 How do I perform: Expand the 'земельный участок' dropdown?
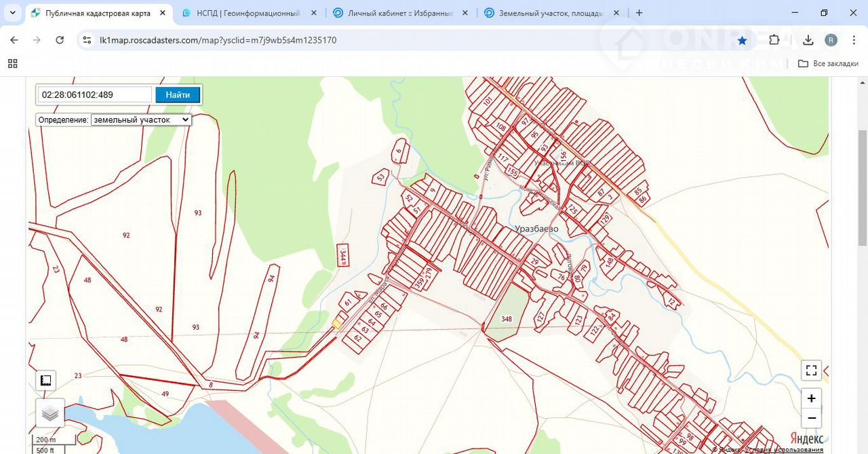tap(141, 119)
